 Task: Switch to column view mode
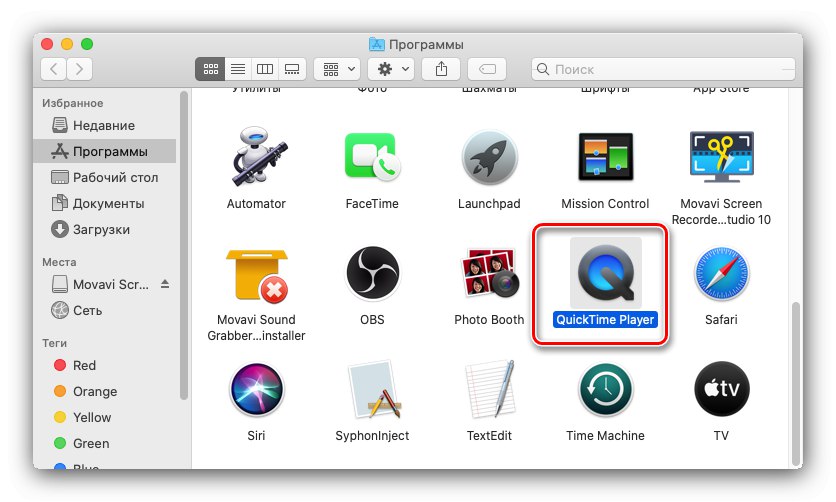pos(265,69)
